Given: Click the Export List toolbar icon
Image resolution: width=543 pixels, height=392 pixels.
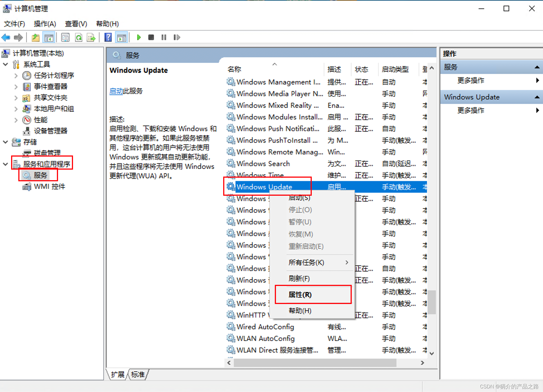Looking at the screenshot, I should coord(91,37).
